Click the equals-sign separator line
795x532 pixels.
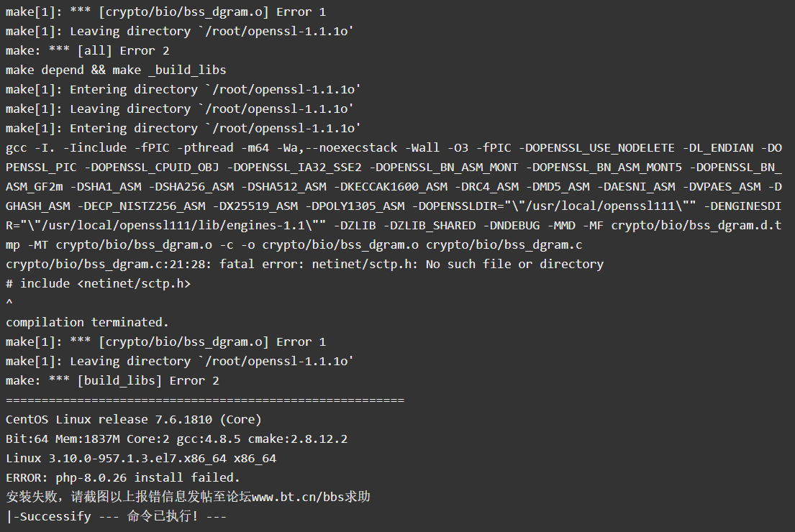point(205,400)
